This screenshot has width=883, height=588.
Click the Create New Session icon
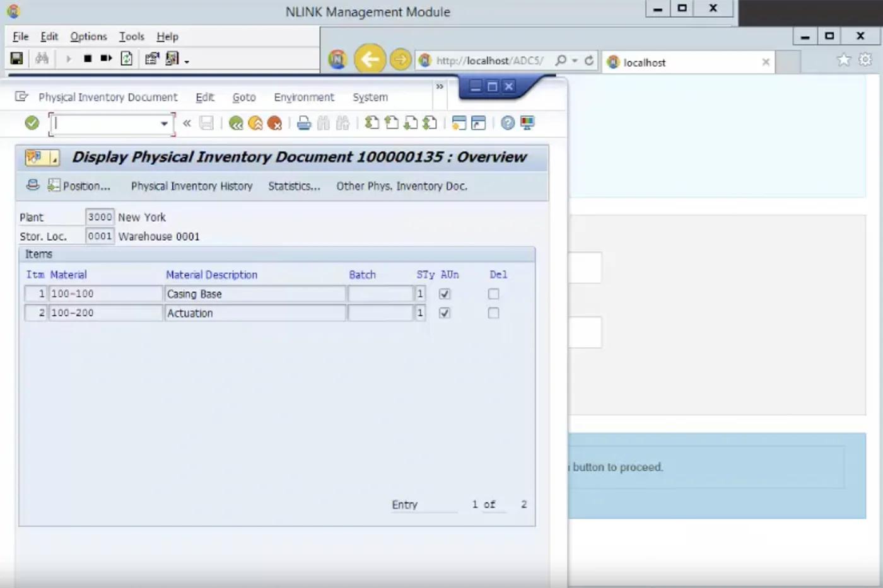(x=459, y=123)
